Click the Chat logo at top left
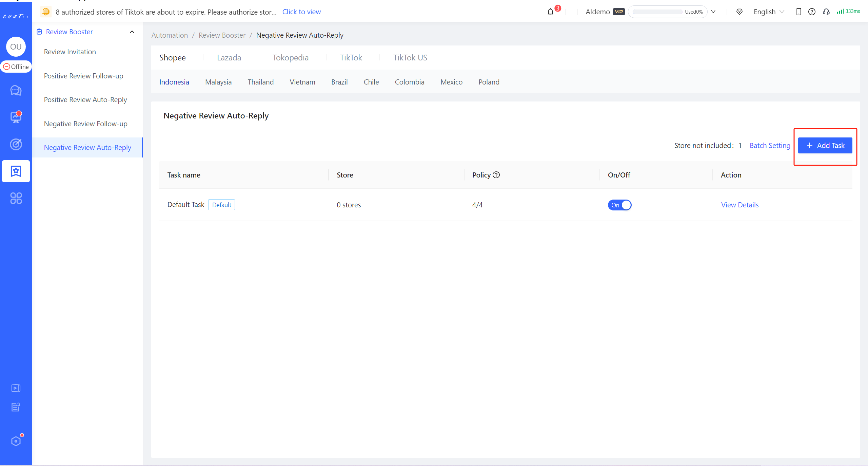This screenshot has width=868, height=466. [x=16, y=16]
